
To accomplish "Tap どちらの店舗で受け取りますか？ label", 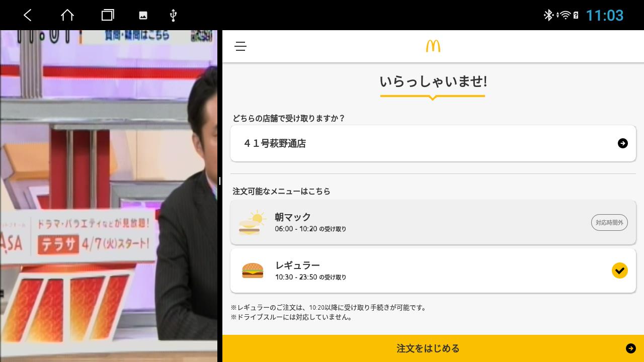I will tap(289, 118).
